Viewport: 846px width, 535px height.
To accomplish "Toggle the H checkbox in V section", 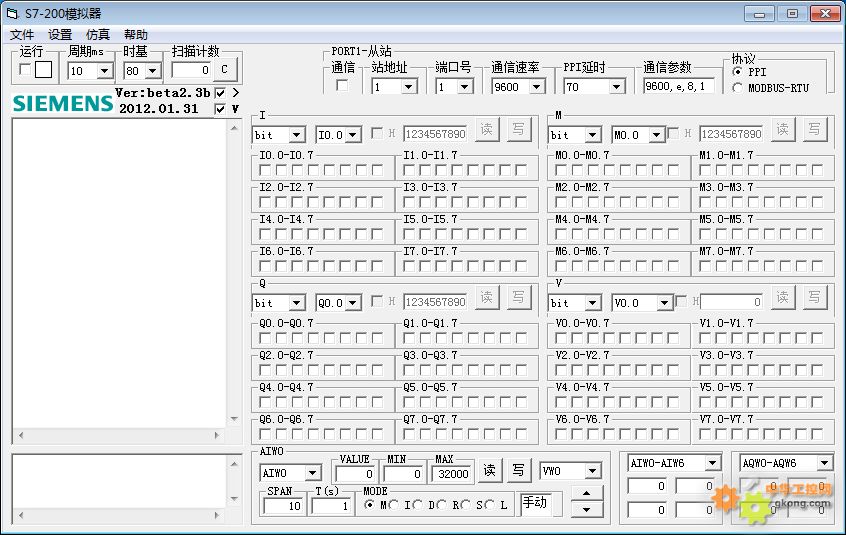I will pos(681,301).
